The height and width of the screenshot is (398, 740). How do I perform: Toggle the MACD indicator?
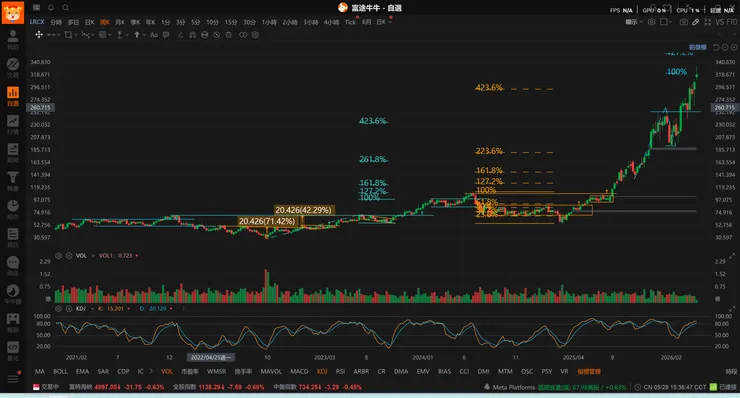point(299,372)
